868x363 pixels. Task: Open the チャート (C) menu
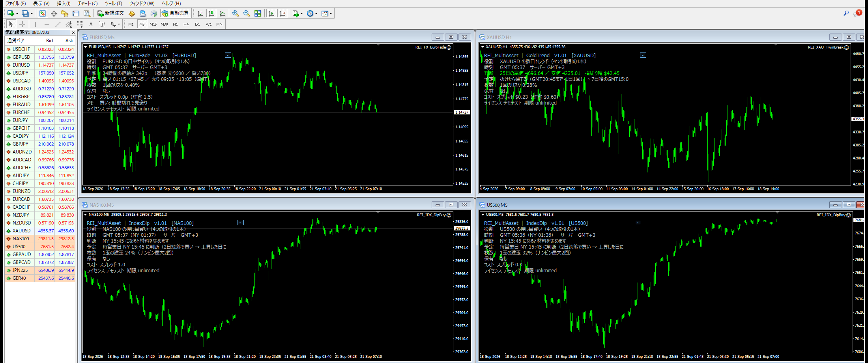(x=88, y=4)
